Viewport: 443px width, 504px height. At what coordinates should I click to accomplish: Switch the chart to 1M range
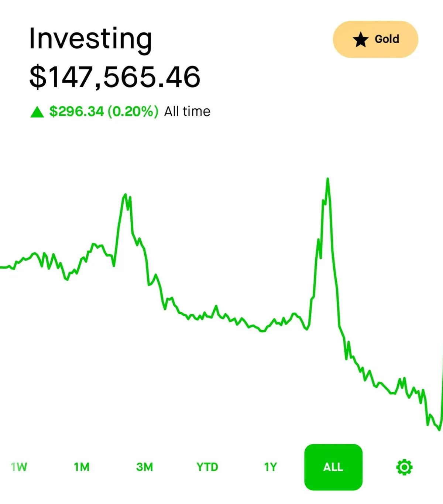tap(82, 467)
